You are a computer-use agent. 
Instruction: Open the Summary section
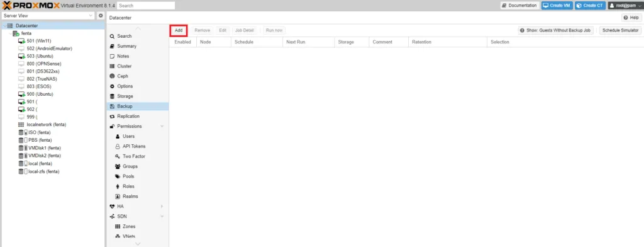coord(138,46)
